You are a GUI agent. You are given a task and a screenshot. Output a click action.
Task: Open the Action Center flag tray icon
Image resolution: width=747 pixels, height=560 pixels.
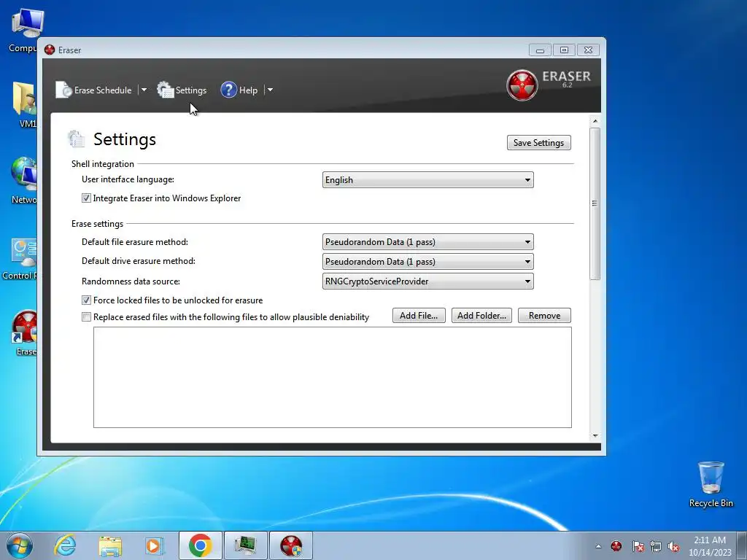coord(638,546)
